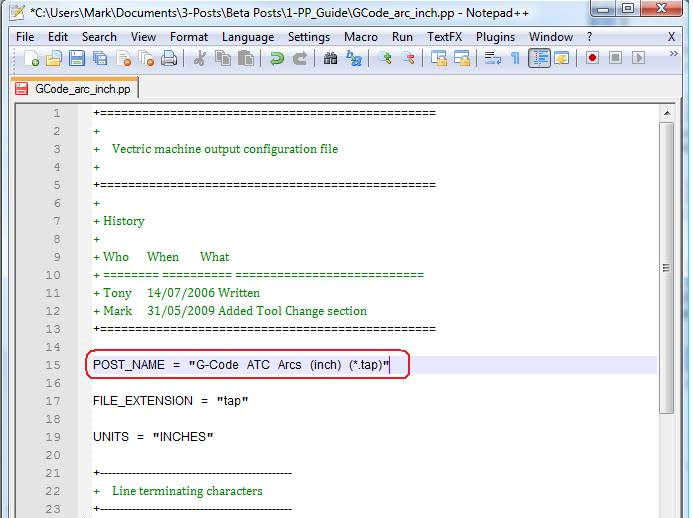Click the Close All documents icon
Screen dimensions: 693x518
146,58
